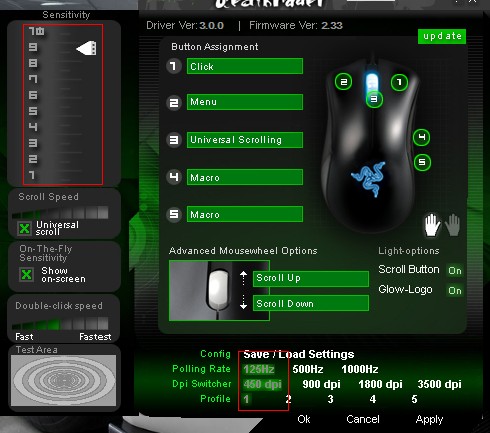
Task: Click the scroll up arrow icon
Action: tap(244, 278)
